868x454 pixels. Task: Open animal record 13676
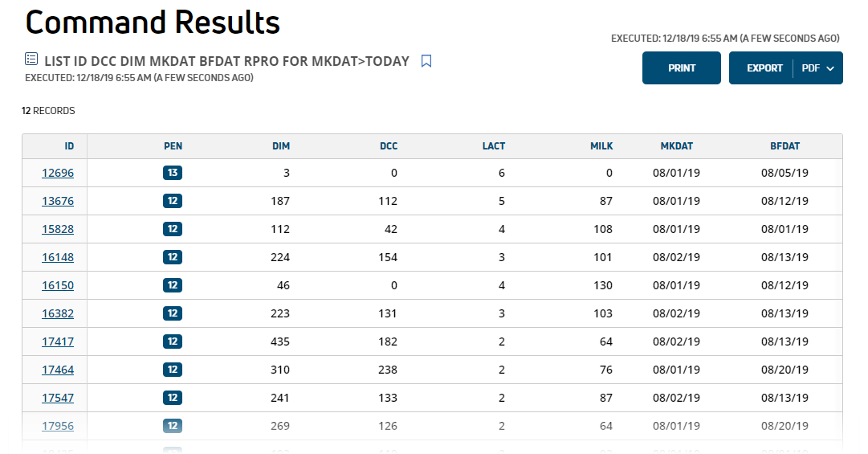(x=58, y=201)
